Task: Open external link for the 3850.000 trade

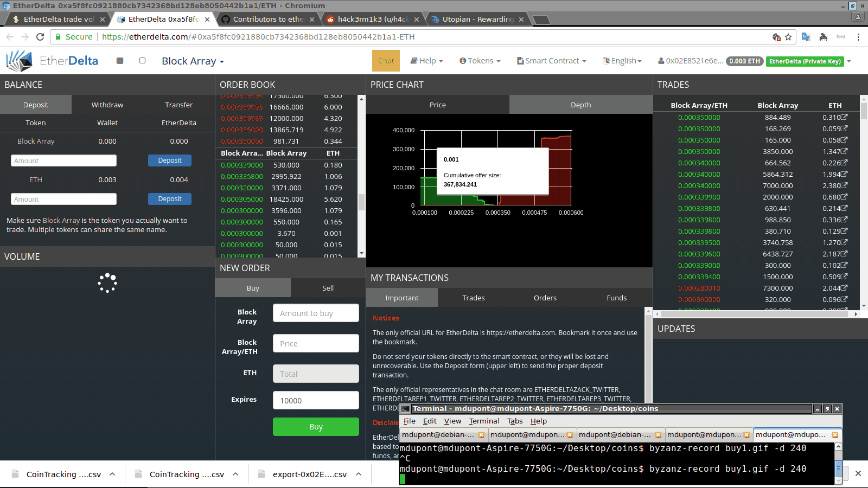Action: (x=844, y=151)
